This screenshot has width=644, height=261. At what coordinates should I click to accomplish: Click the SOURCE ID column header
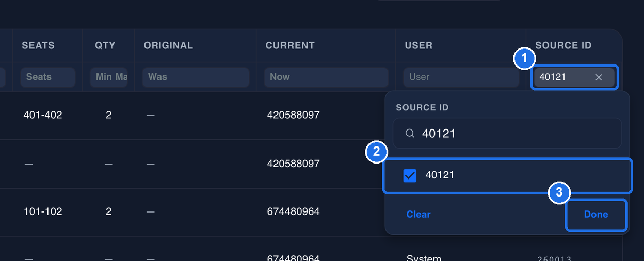click(x=564, y=45)
